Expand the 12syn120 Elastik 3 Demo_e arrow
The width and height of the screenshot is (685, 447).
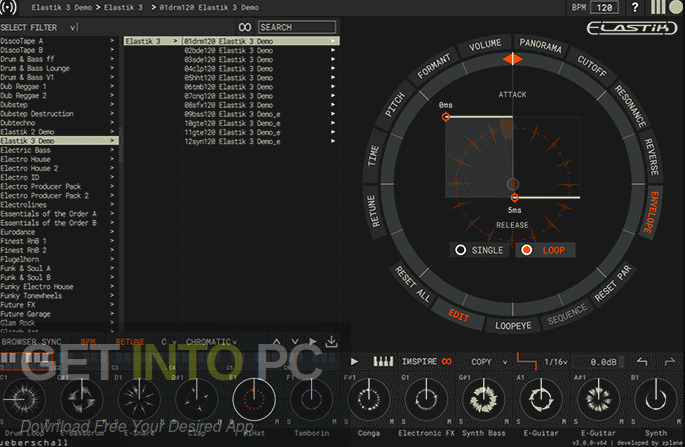333,141
